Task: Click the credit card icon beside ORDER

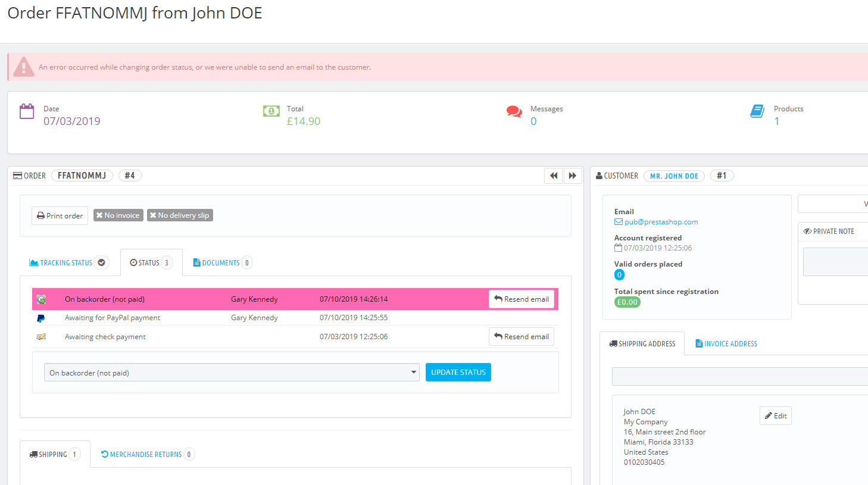Action: [17, 176]
